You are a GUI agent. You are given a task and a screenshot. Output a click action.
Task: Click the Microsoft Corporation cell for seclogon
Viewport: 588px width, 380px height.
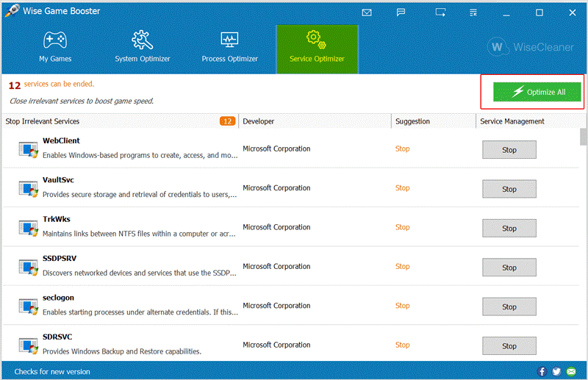click(x=276, y=306)
